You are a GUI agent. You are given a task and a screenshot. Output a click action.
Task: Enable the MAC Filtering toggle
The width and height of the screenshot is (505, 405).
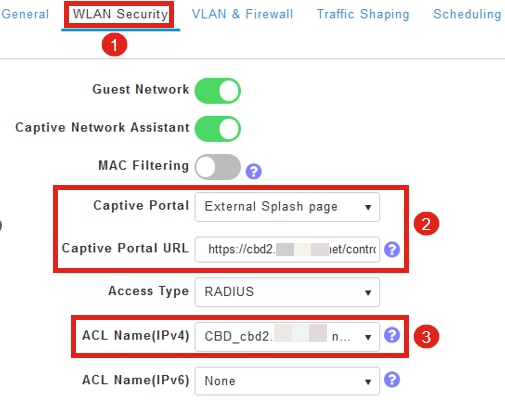click(x=218, y=167)
